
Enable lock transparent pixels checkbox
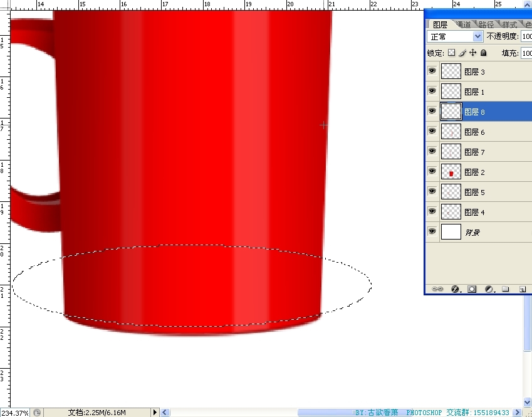pos(451,53)
